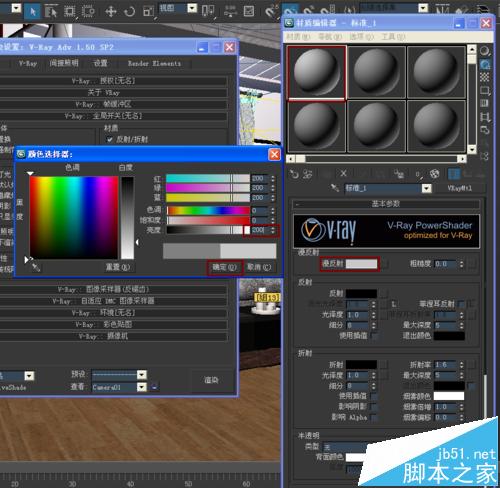Switch to the Render Elements tab
The image size is (500, 488).
pos(154,63)
